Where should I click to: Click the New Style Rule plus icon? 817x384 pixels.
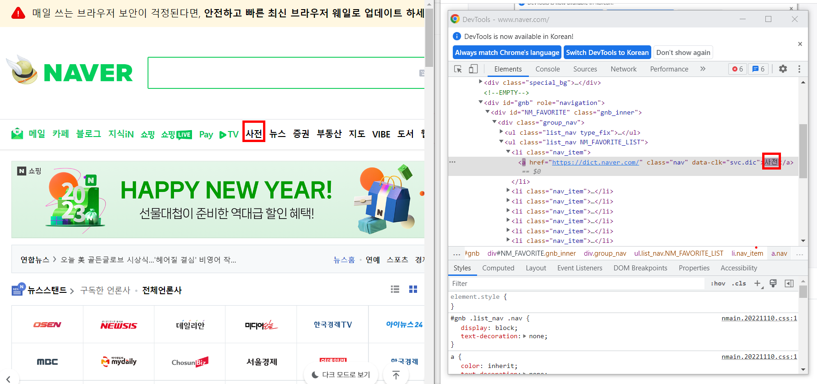pos(758,283)
